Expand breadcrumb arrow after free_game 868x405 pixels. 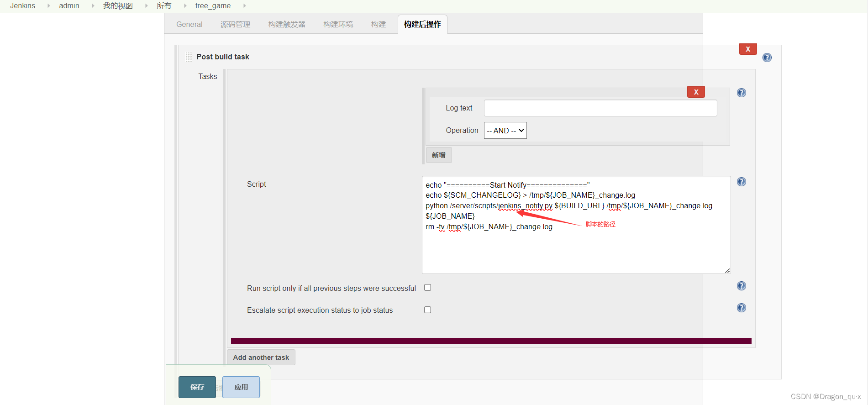(x=244, y=6)
